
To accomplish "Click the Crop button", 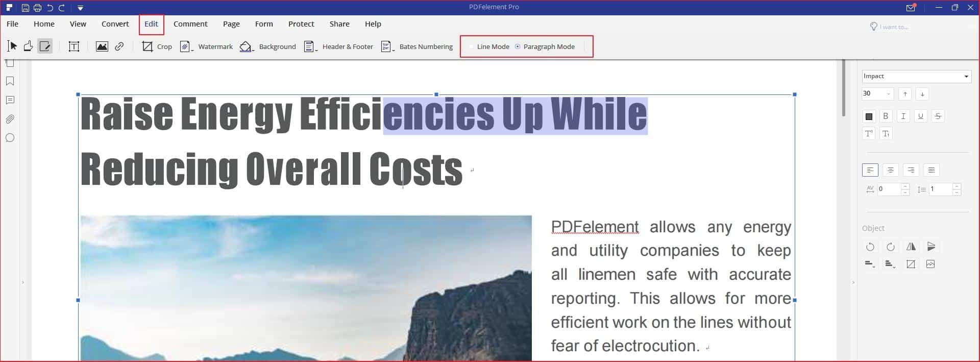I will point(157,46).
